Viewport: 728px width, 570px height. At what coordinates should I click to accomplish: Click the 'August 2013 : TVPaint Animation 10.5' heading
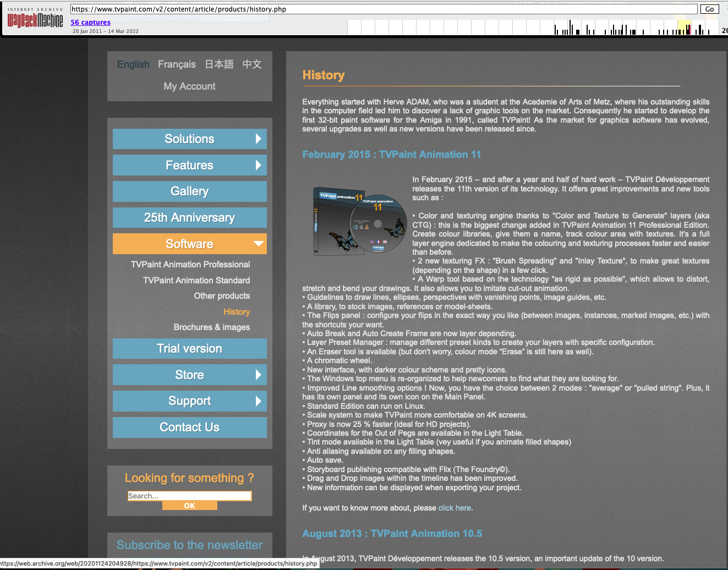coord(392,534)
